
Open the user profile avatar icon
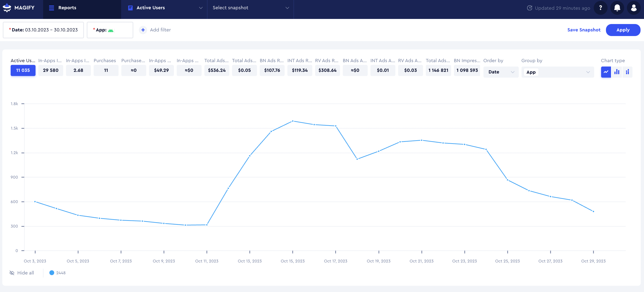coord(633,8)
